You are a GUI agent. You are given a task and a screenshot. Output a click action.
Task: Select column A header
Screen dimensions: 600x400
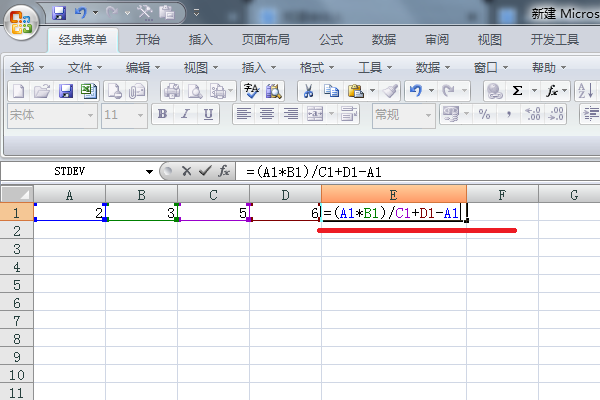[69, 194]
